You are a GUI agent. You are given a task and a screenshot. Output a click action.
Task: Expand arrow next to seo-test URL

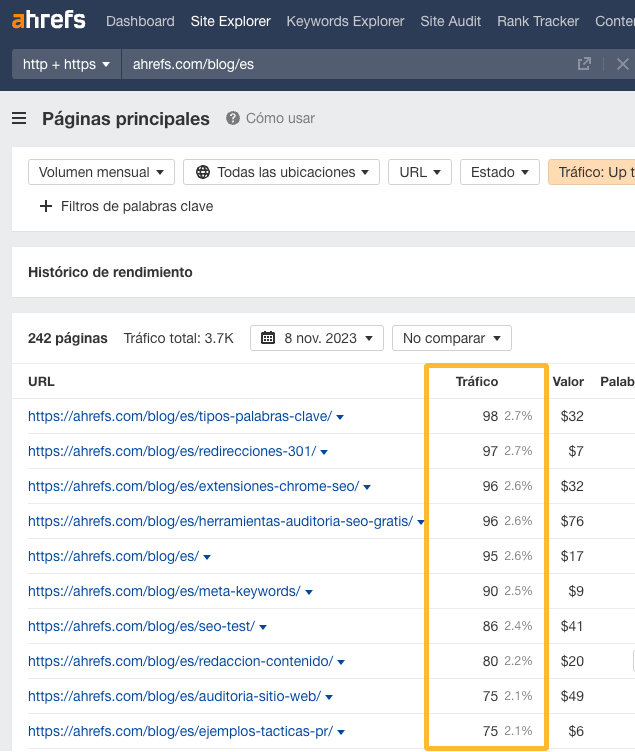tap(263, 627)
